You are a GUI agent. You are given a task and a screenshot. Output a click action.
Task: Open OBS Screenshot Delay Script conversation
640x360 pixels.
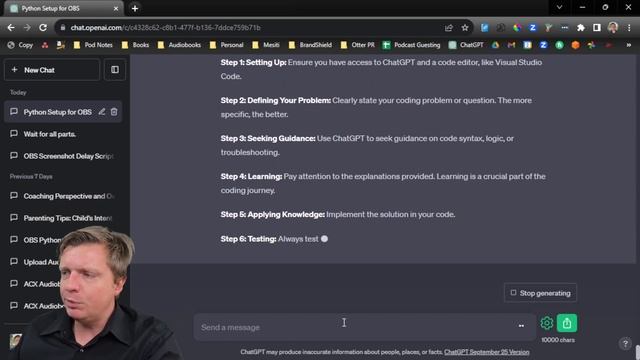pyautogui.click(x=63, y=156)
